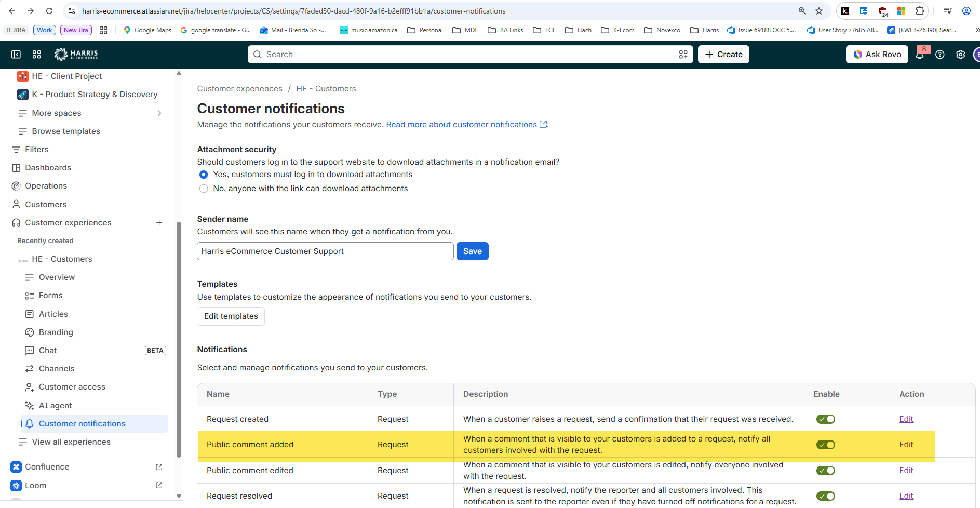980x508 pixels.
Task: Toggle Request created notification switch
Action: [826, 419]
